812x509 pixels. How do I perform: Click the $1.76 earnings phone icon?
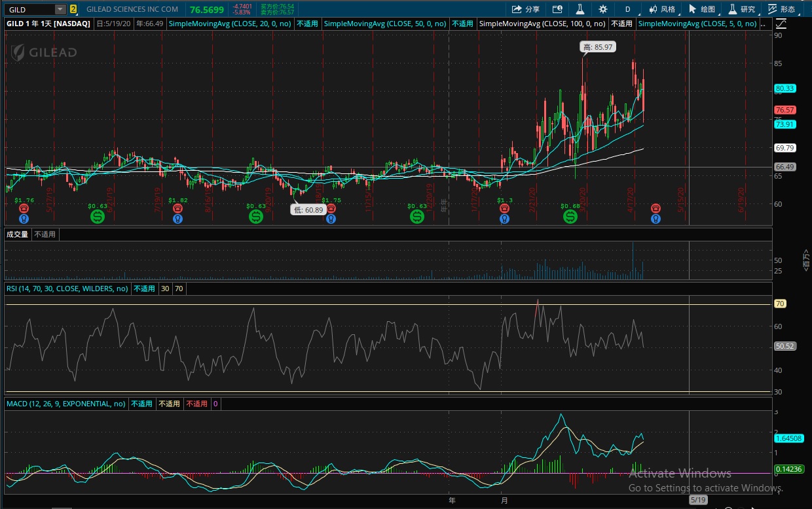click(x=24, y=209)
